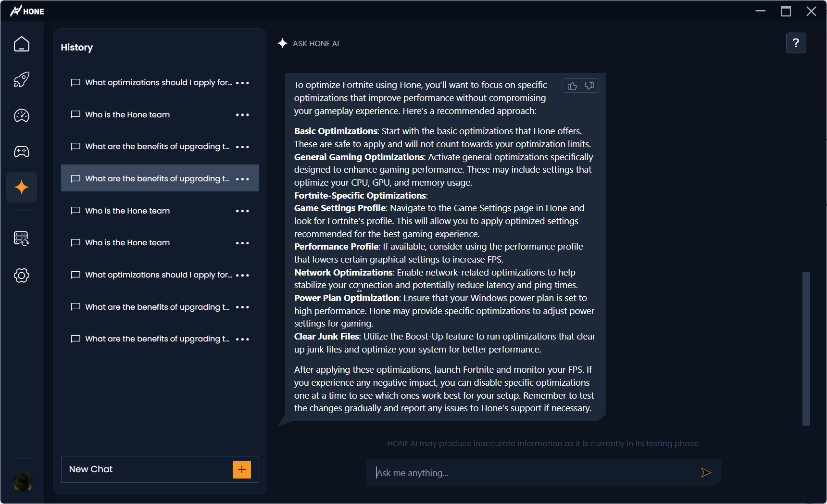
Task: Open the backup restore sidebar icon
Action: click(22, 238)
